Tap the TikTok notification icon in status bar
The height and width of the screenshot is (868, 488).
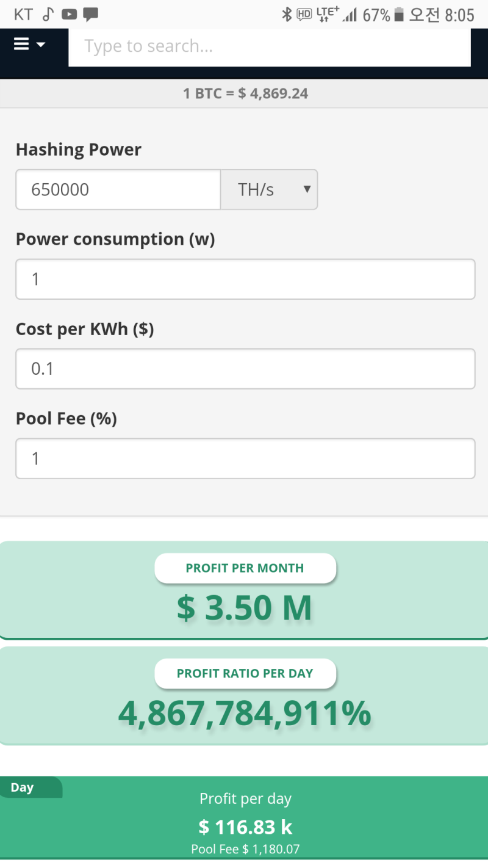48,15
